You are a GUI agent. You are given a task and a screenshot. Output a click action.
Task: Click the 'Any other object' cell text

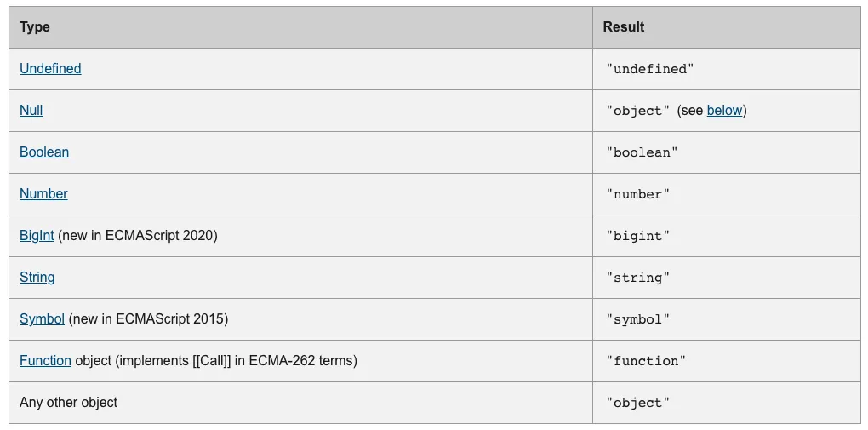click(69, 402)
